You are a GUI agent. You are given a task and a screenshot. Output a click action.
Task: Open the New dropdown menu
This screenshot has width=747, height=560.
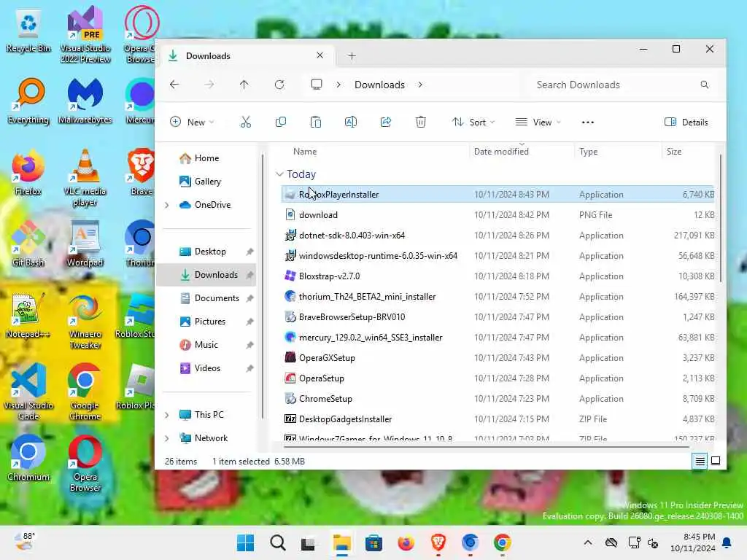point(192,122)
